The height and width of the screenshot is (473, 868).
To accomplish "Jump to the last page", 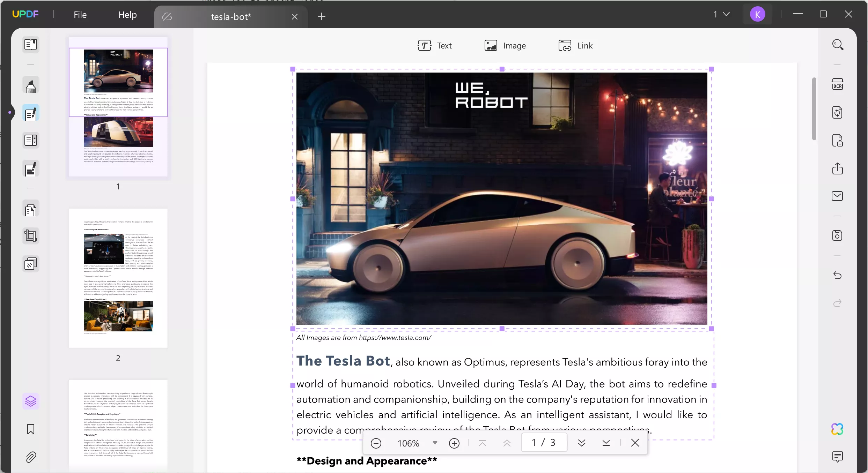I will (x=606, y=443).
